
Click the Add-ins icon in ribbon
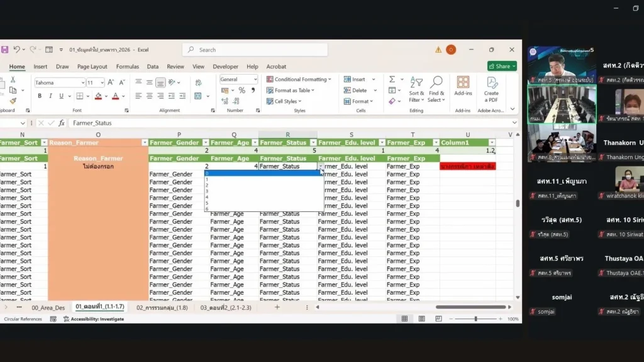coord(463,86)
